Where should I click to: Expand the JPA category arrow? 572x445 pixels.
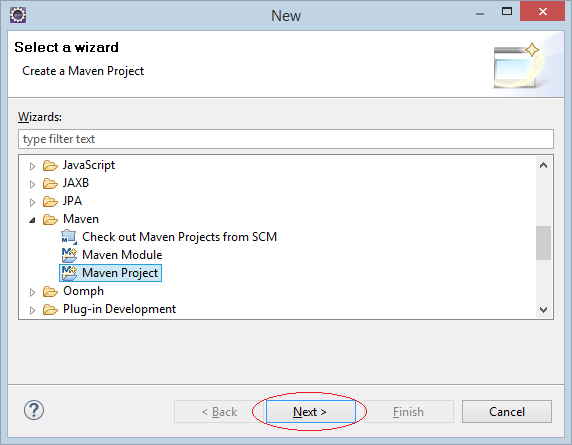[x=32, y=202]
